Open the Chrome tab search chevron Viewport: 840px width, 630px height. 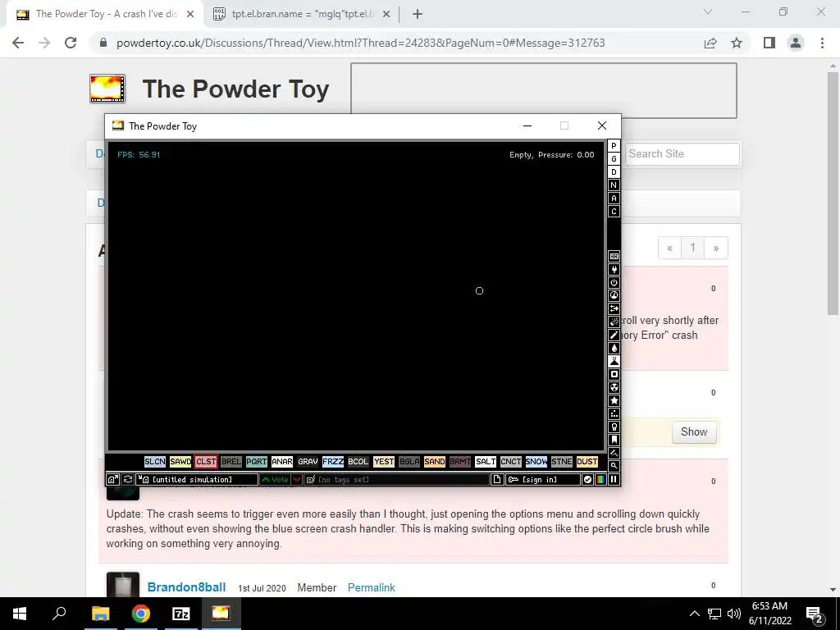708,11
